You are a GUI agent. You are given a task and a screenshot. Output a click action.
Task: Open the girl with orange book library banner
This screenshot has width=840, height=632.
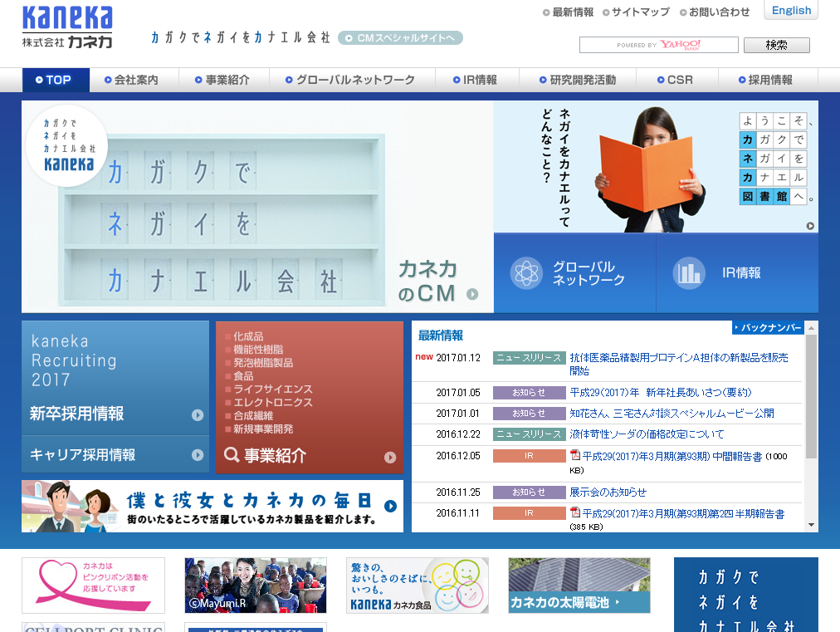tap(656, 167)
